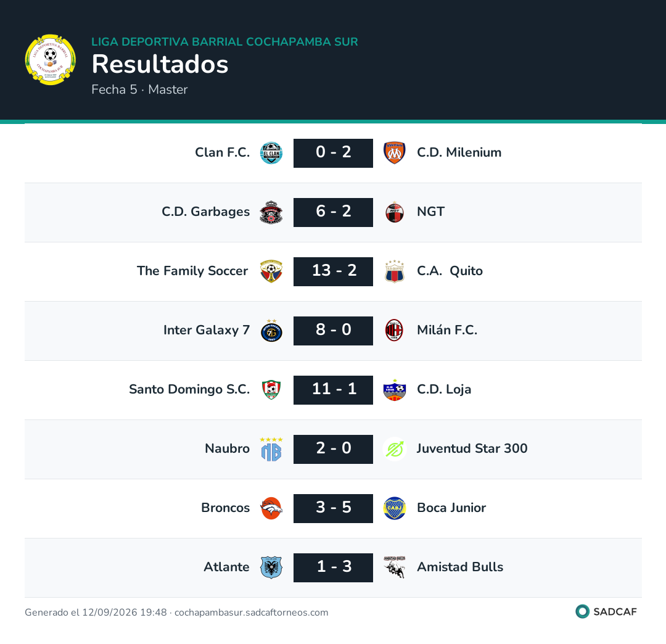Open the 13 - 2 score box
Image resolution: width=666 pixels, height=644 pixels.
click(333, 271)
